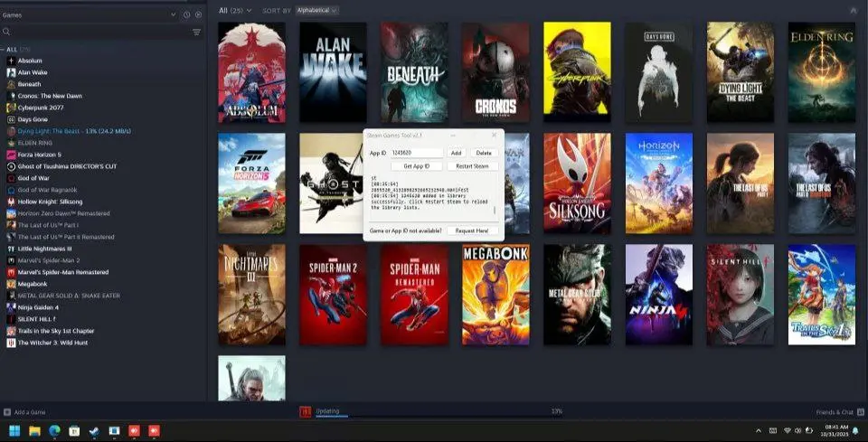Click the Alan Wake icon in the sidebar
Image resolution: width=868 pixels, height=442 pixels.
11,72
